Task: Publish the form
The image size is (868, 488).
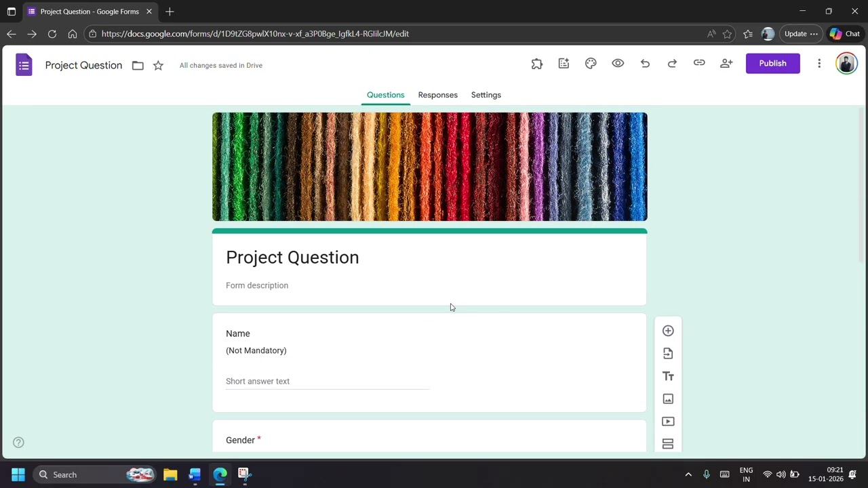Action: (x=772, y=63)
